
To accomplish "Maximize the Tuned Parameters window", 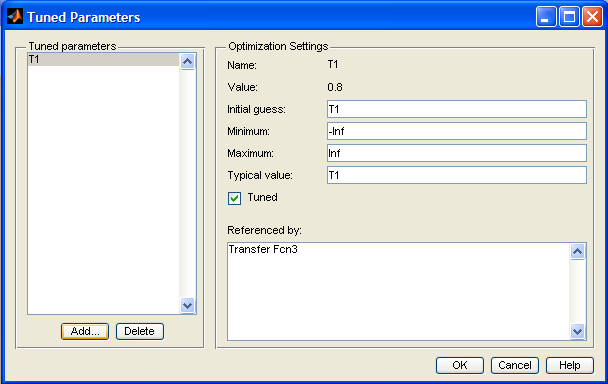I will (x=569, y=17).
